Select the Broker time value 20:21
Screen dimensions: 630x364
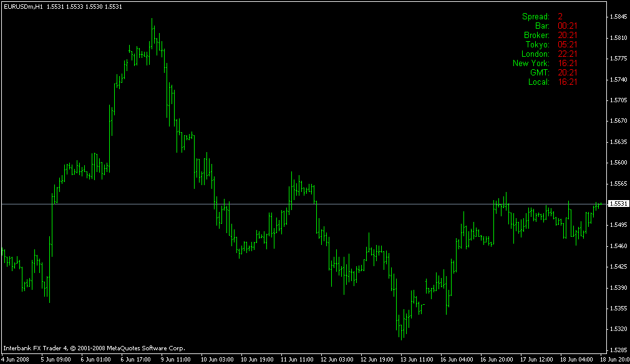568,36
